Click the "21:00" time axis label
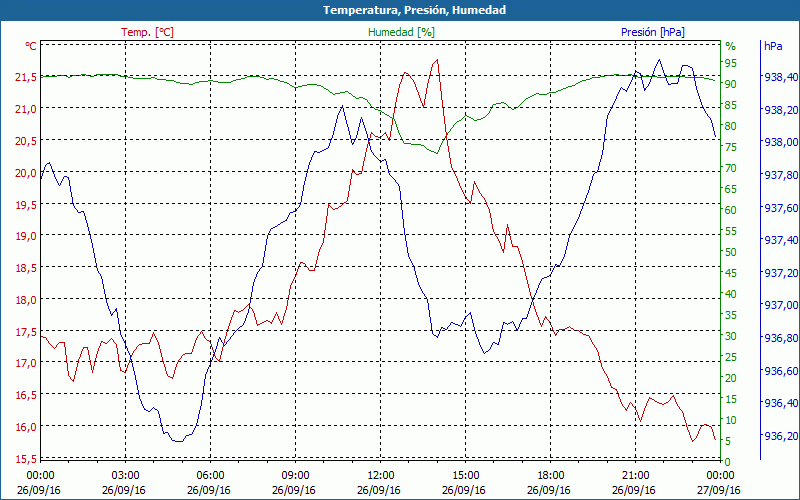 coord(635,476)
